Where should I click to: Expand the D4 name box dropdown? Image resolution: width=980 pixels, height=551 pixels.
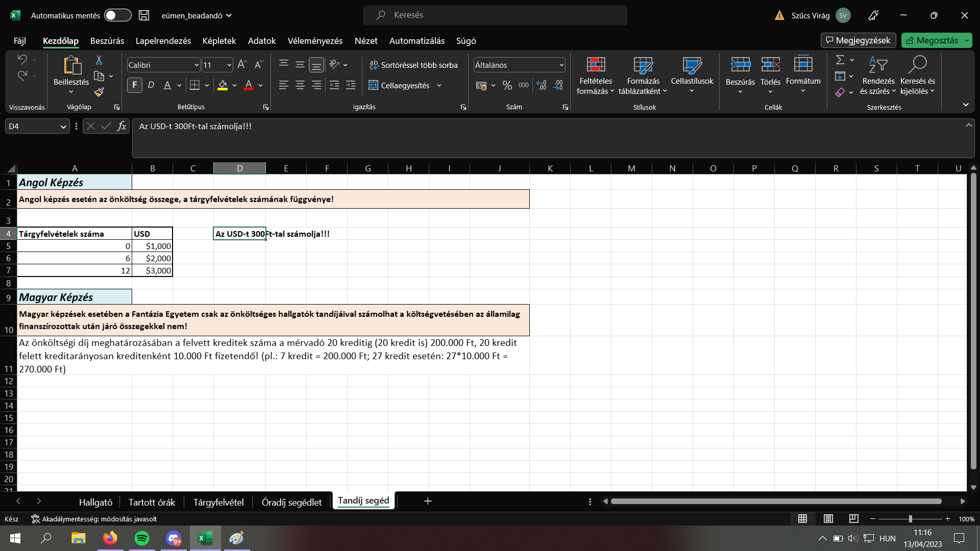[x=63, y=127]
